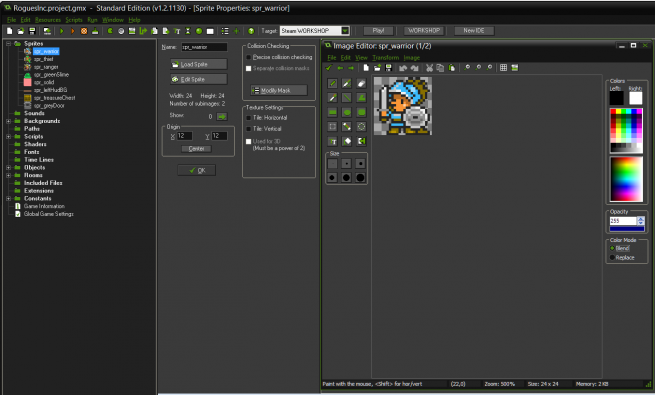The width and height of the screenshot is (655, 395).
Task: Toggle Used for 3D checkbox
Action: pos(249,142)
